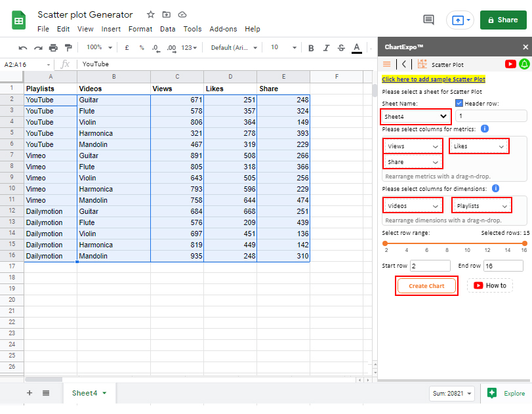Open the File menu

click(x=43, y=29)
